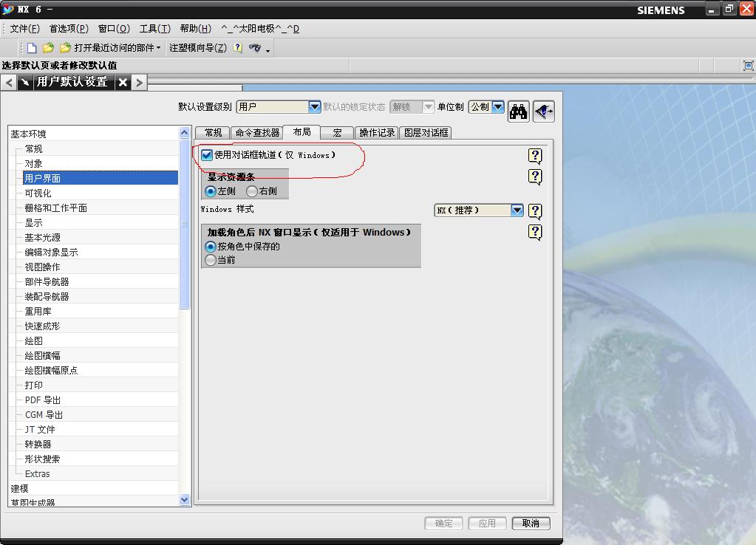Click help icon for 使用对话框轨道
The image size is (756, 545).
coord(535,156)
